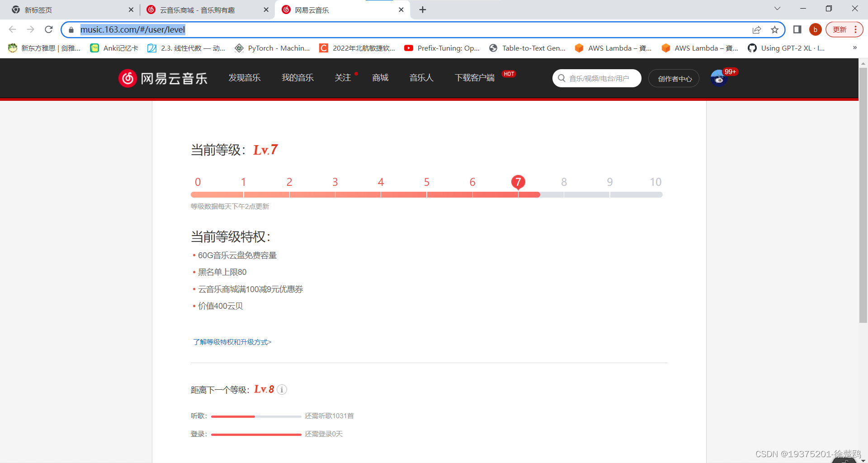This screenshot has width=868, height=463.
Task: Open 发现音乐 in the navigation bar
Action: pos(245,78)
